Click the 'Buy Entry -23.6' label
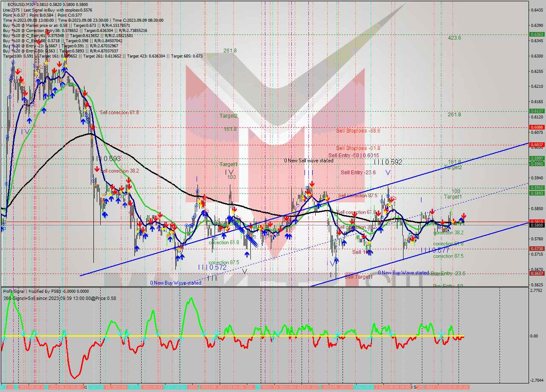 coord(448,273)
